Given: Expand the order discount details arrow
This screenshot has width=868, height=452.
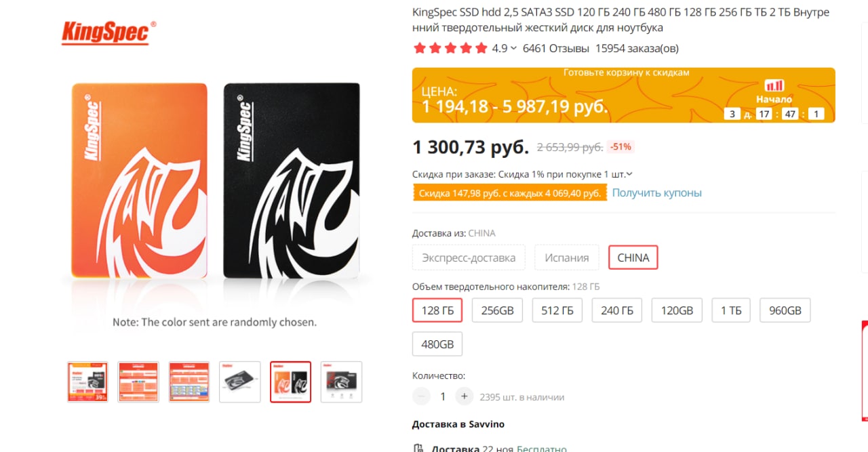Looking at the screenshot, I should pos(629,174).
